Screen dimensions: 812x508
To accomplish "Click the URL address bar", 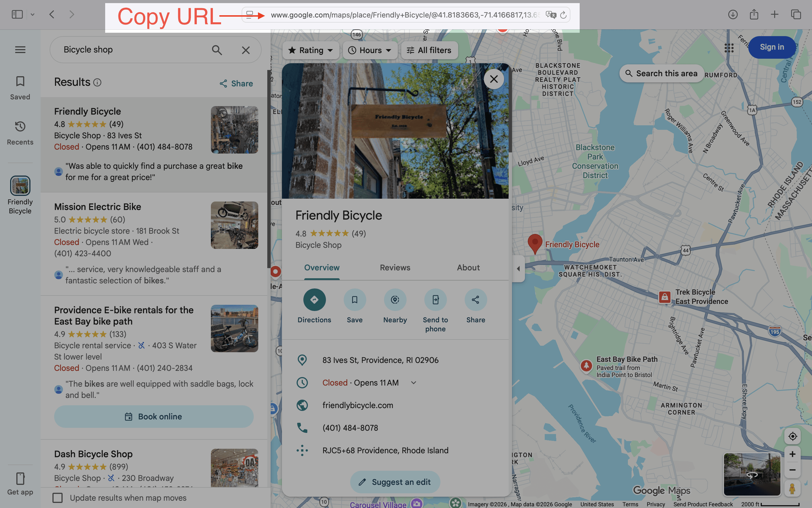I will click(405, 15).
